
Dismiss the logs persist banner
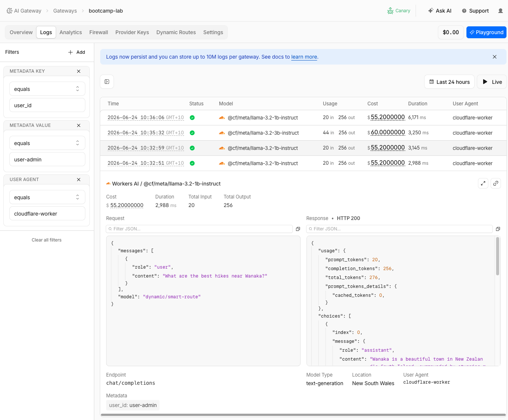pos(495,57)
